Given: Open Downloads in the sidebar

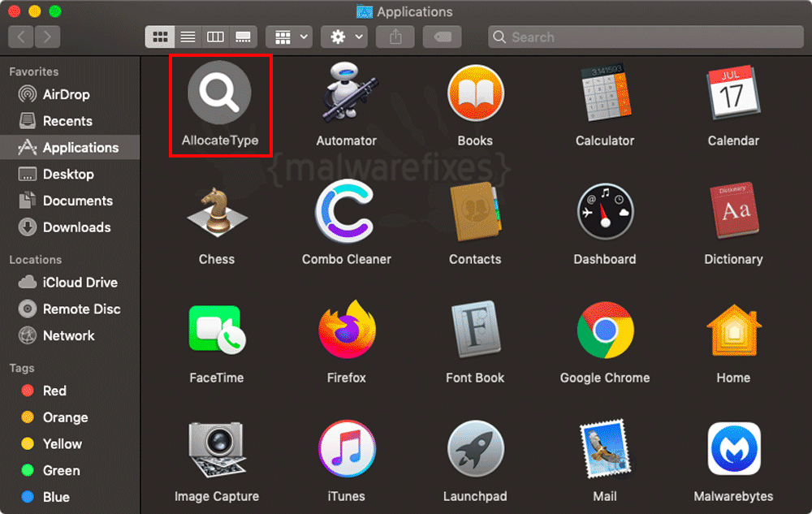Looking at the screenshot, I should [70, 227].
